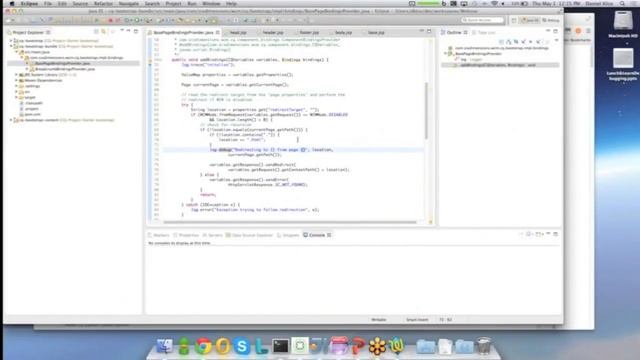Collapse the cq-bootstrap-bundle project node
This screenshot has height=360, width=640.
[x=11, y=46]
